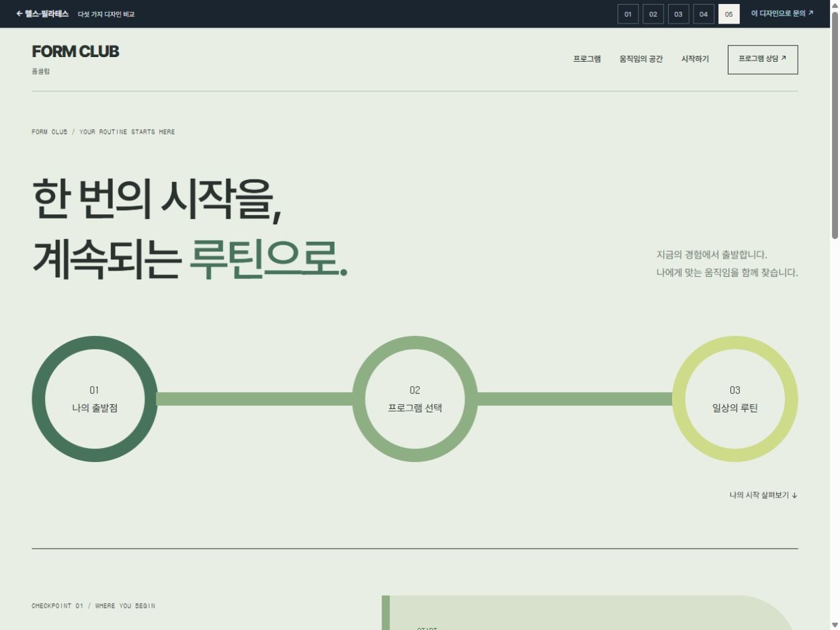Open the 프로그램 menu item
The image size is (840, 630).
tap(587, 59)
